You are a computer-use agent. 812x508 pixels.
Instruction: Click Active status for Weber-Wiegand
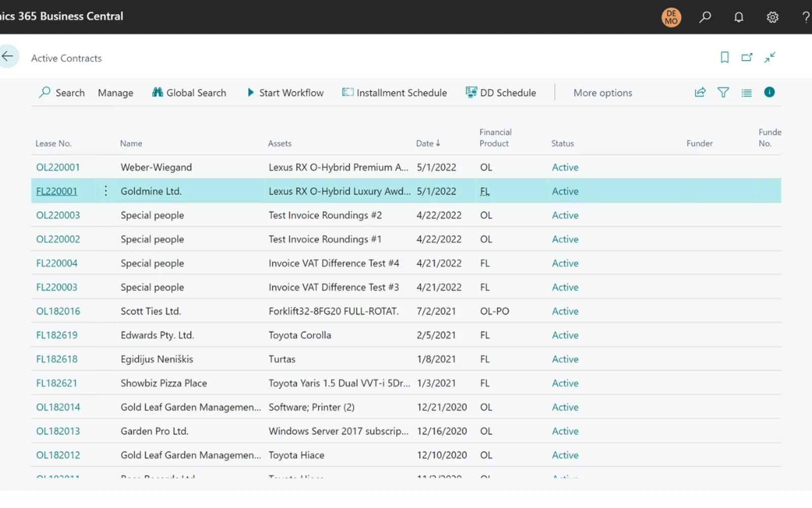565,167
